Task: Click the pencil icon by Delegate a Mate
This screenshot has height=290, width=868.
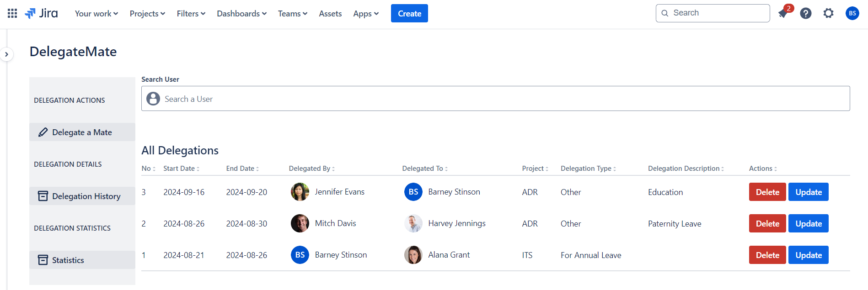Action: click(43, 132)
